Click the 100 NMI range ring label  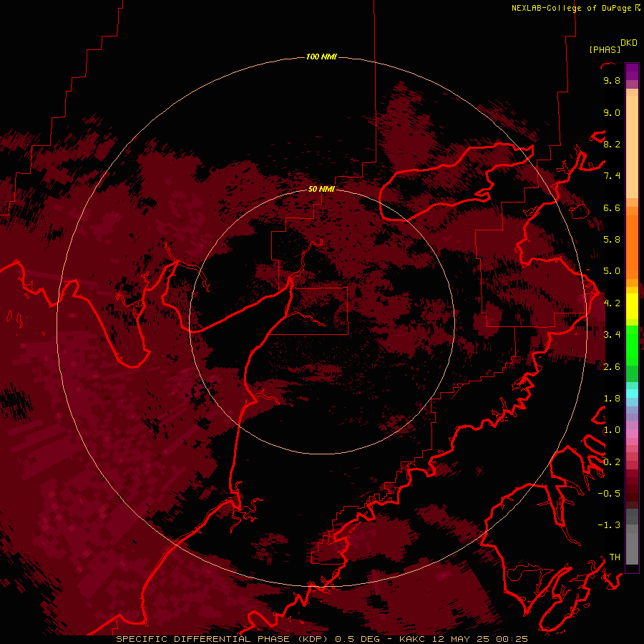[x=321, y=57]
